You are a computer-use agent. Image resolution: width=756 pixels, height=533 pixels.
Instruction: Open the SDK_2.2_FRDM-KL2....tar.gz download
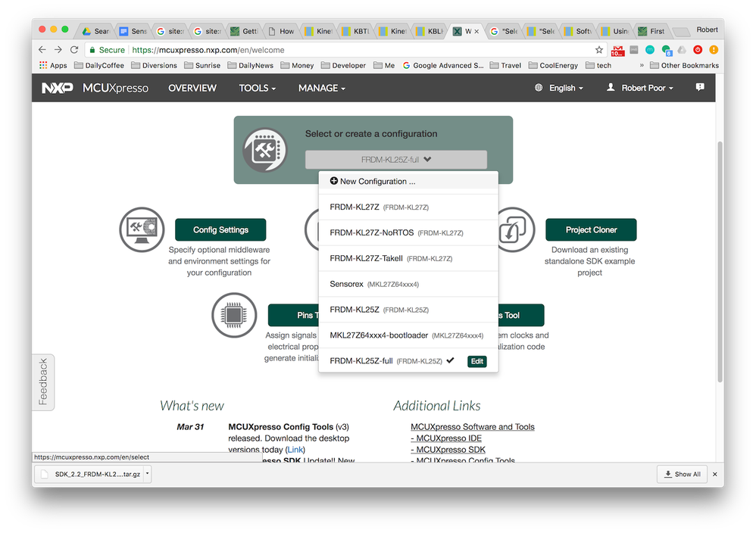coord(92,474)
